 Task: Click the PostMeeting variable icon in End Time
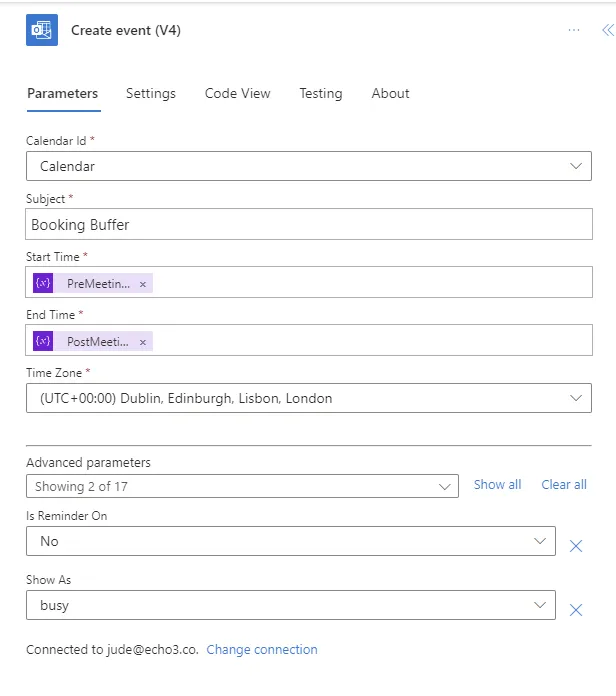point(43,341)
